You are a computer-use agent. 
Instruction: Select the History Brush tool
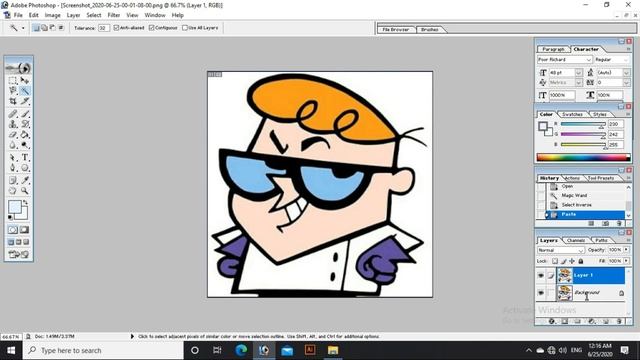(24, 124)
